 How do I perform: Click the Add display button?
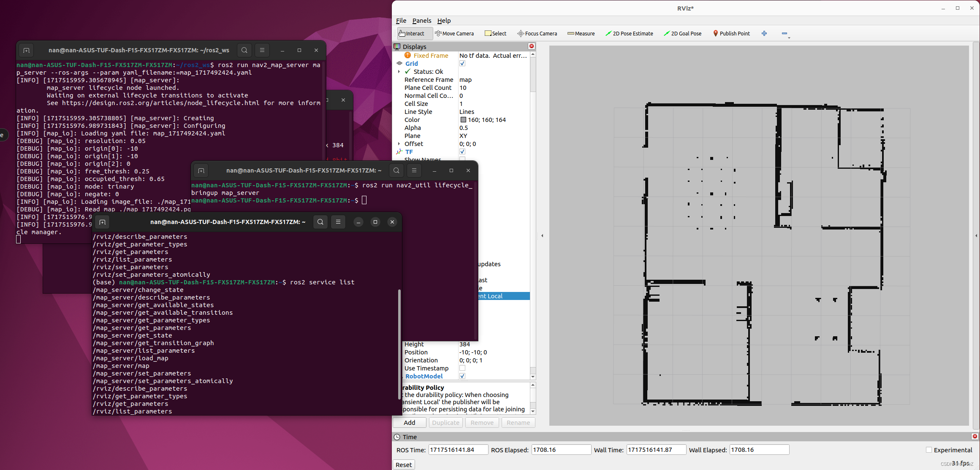point(409,422)
